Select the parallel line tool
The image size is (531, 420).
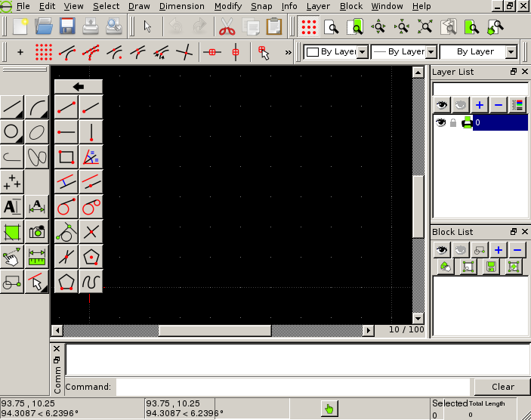pos(66,182)
